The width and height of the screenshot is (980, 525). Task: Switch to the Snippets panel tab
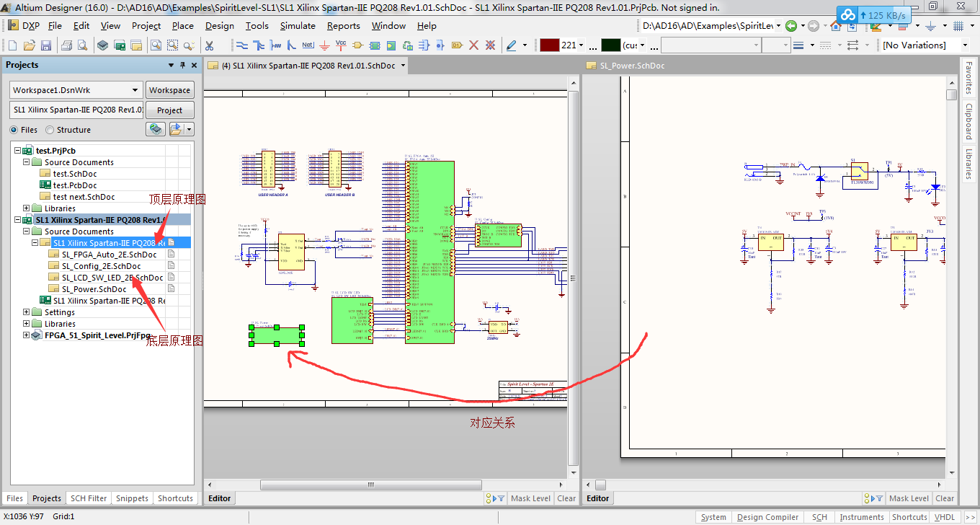coord(132,498)
